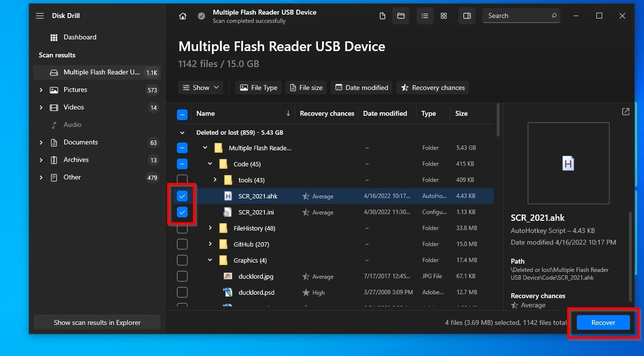644x356 pixels.
Task: Sort by Date modified column header
Action: pyautogui.click(x=385, y=113)
